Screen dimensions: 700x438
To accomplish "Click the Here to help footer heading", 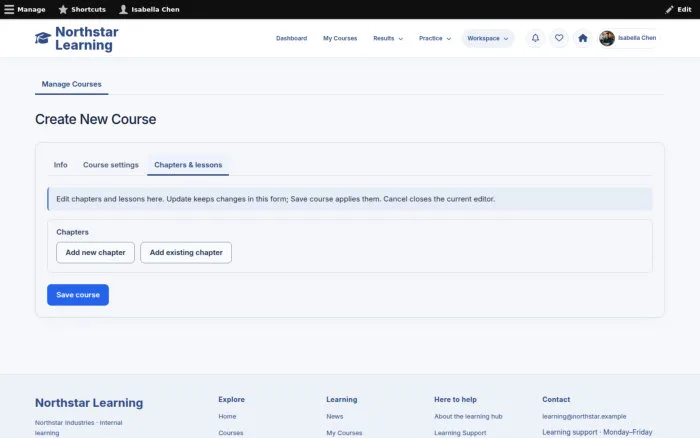I will point(455,400).
